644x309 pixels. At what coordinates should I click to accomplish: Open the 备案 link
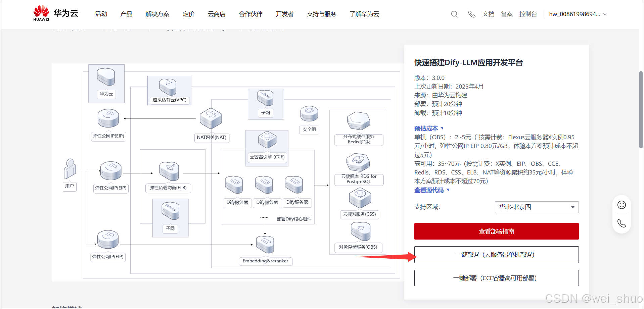point(507,14)
